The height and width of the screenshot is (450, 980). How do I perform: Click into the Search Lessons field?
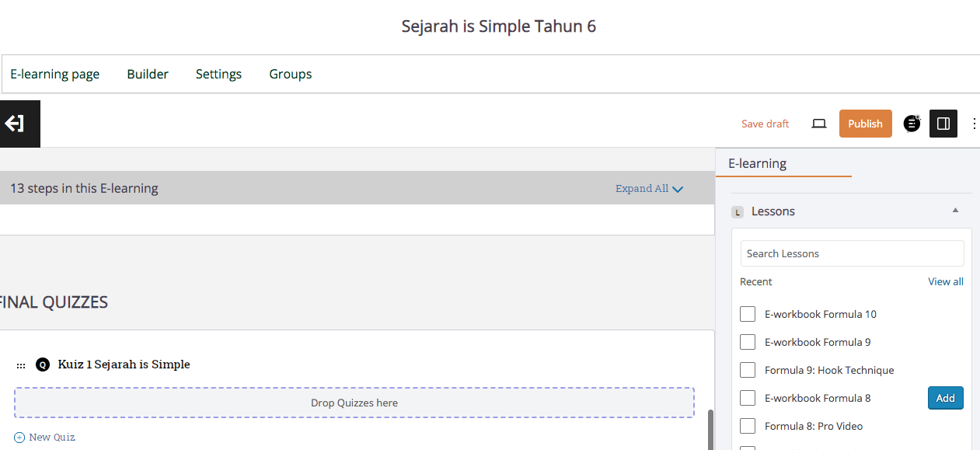(x=852, y=253)
